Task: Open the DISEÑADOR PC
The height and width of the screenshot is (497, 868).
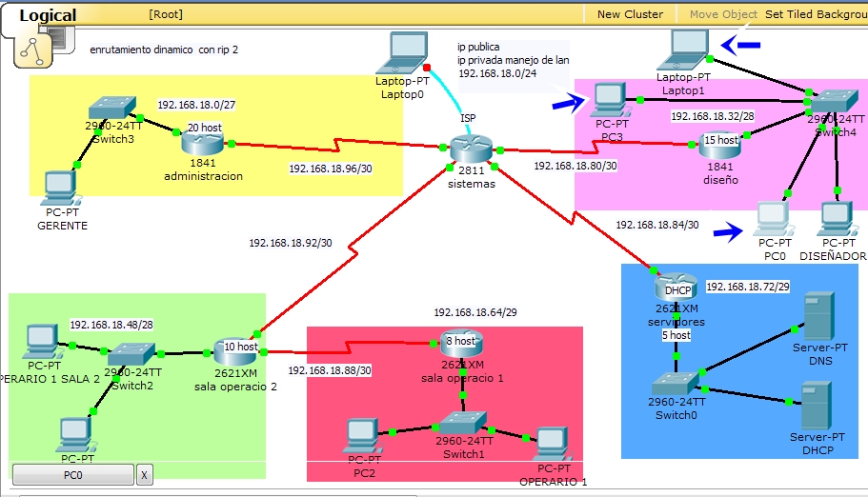Action: point(837,220)
